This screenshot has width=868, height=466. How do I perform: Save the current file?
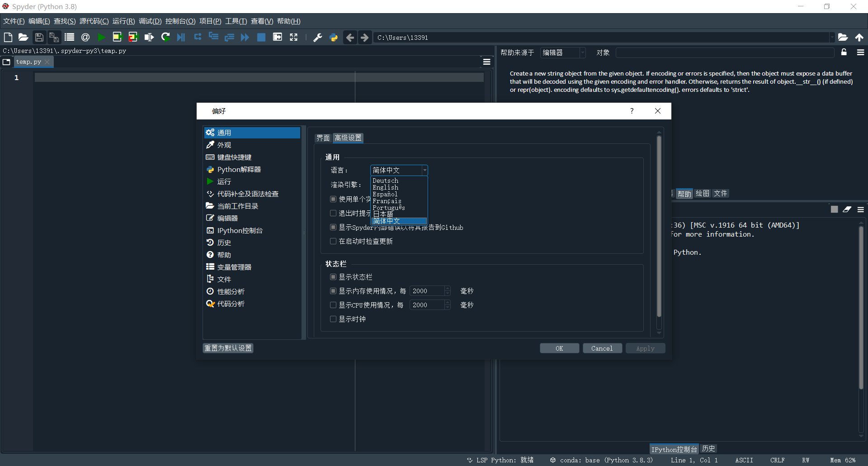39,37
